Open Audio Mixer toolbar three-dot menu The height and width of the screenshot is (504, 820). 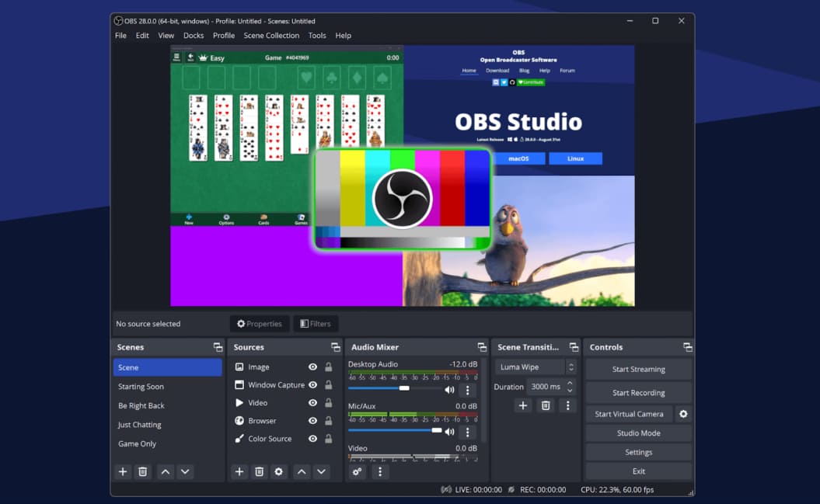[380, 471]
